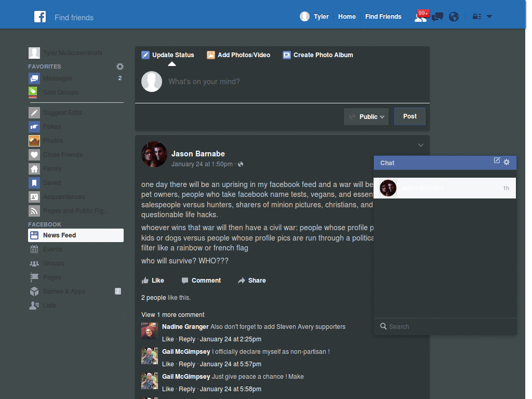Open Jason Barnabe's post profile picture
This screenshot has height=399, width=532.
(154, 154)
